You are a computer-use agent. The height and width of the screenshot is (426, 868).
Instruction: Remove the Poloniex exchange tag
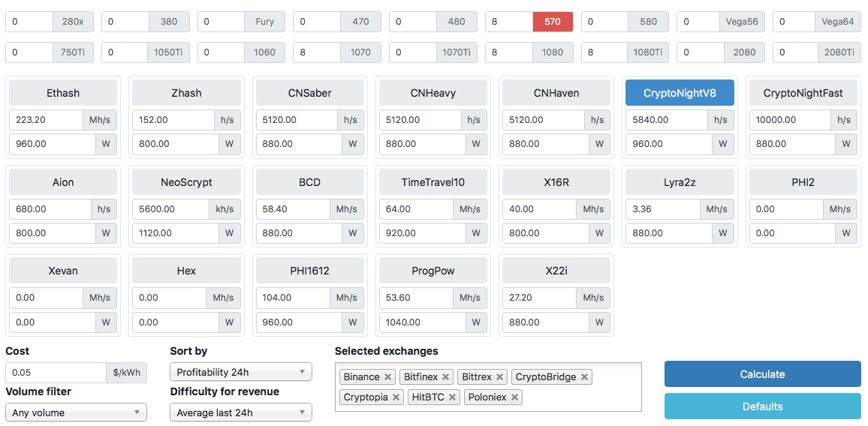pyautogui.click(x=515, y=397)
